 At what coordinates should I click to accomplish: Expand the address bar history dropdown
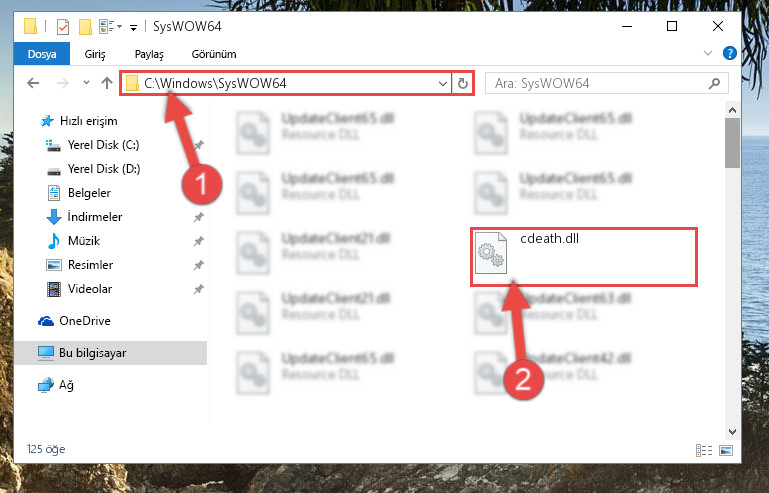(442, 83)
